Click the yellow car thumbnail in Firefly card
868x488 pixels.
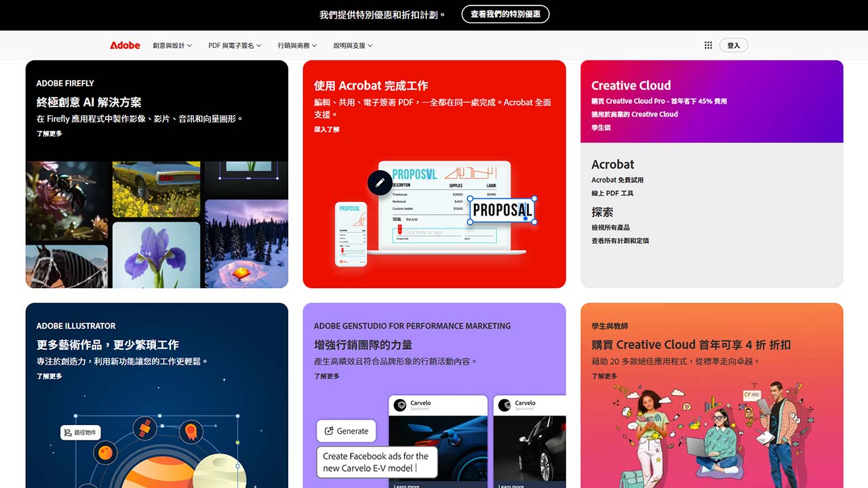156,189
